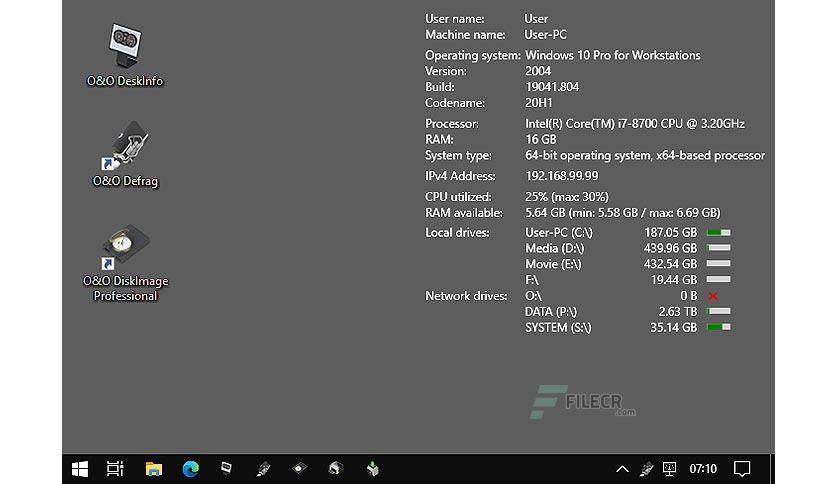This screenshot has height=484, width=836.
Task: Click the User-PC (C:\) usage bar
Action: pos(719,232)
